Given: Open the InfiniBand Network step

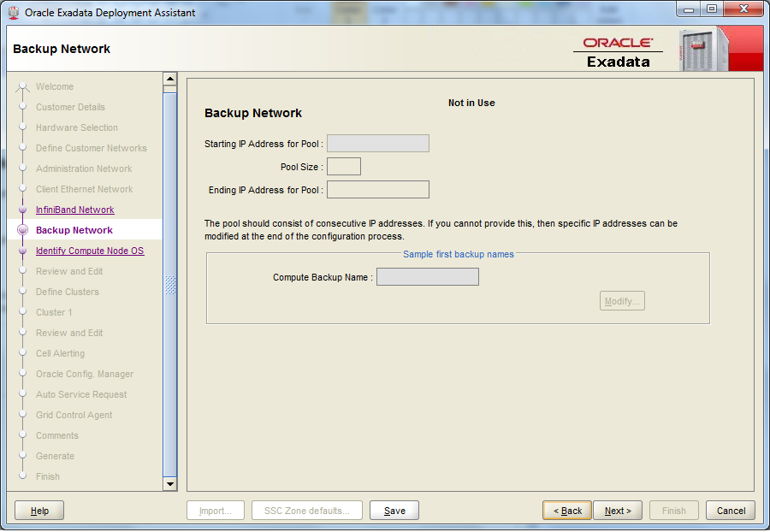Looking at the screenshot, I should point(74,210).
